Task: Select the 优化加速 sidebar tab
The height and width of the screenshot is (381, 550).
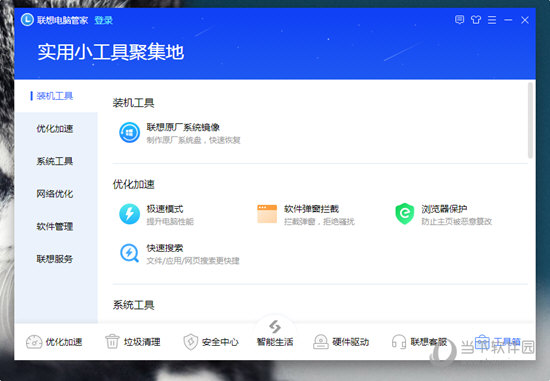Action: tap(56, 129)
